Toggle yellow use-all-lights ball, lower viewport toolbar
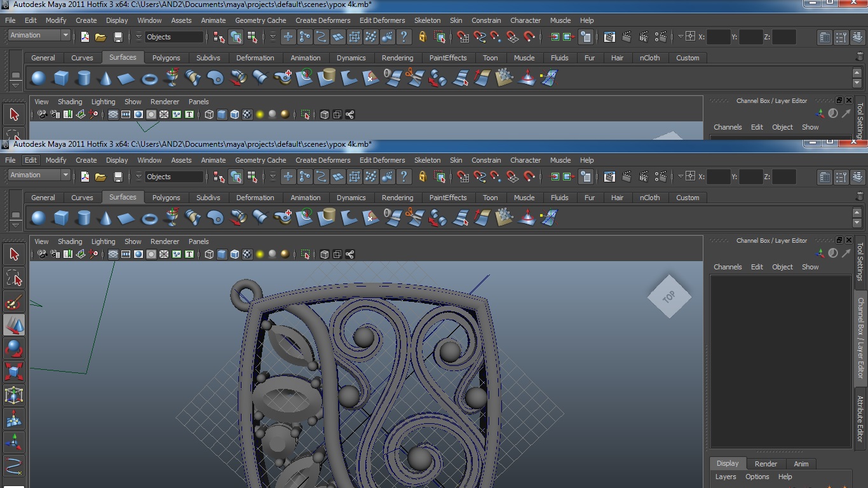 coord(260,254)
